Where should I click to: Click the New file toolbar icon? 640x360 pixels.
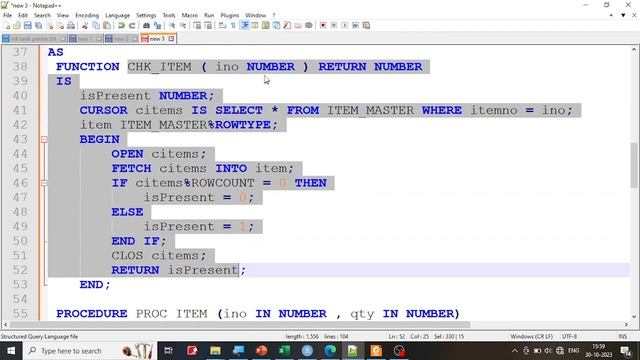click(x=6, y=25)
